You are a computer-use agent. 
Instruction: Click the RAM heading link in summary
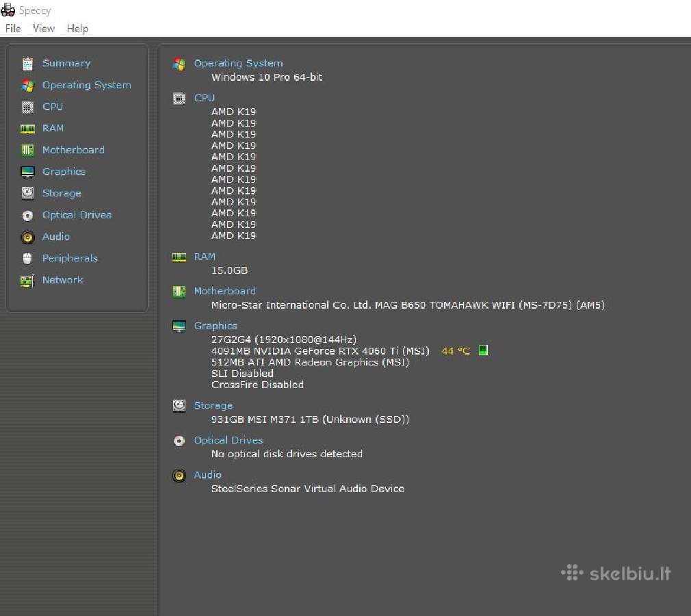(205, 257)
